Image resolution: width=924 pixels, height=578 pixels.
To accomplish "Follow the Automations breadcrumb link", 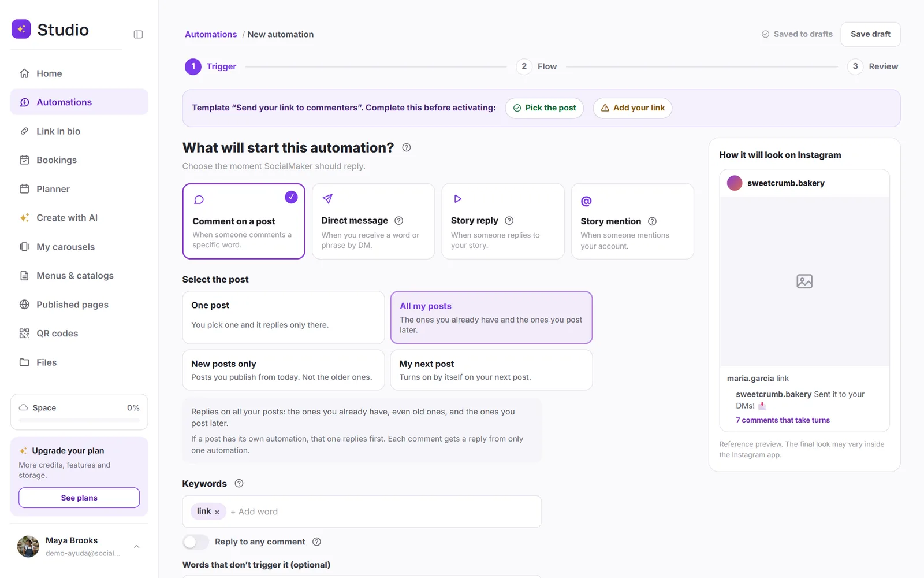I will coord(211,35).
